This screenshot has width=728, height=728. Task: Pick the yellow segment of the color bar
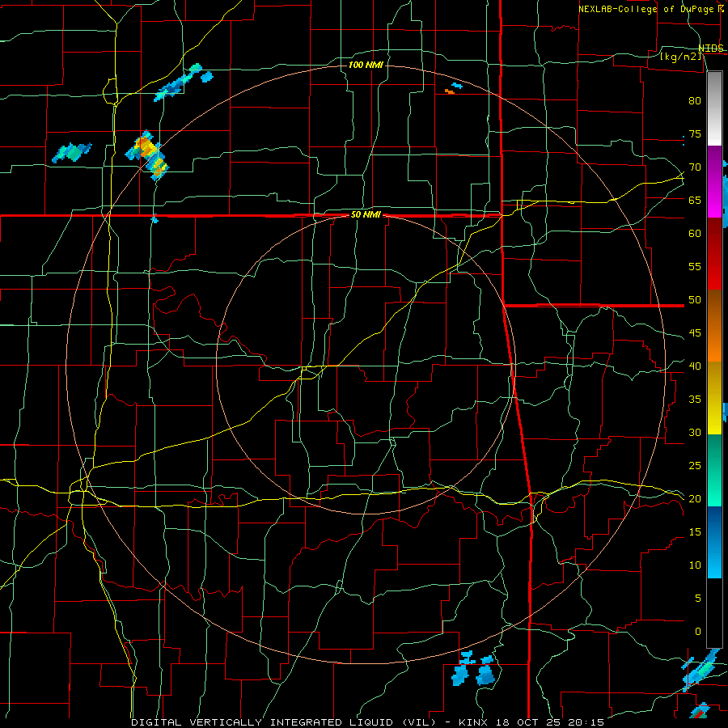tap(714, 398)
